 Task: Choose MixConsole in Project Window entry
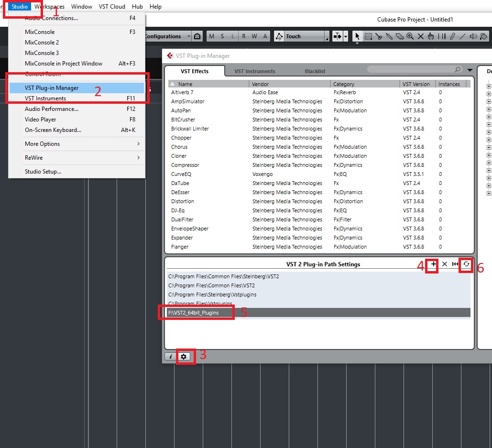click(77, 64)
